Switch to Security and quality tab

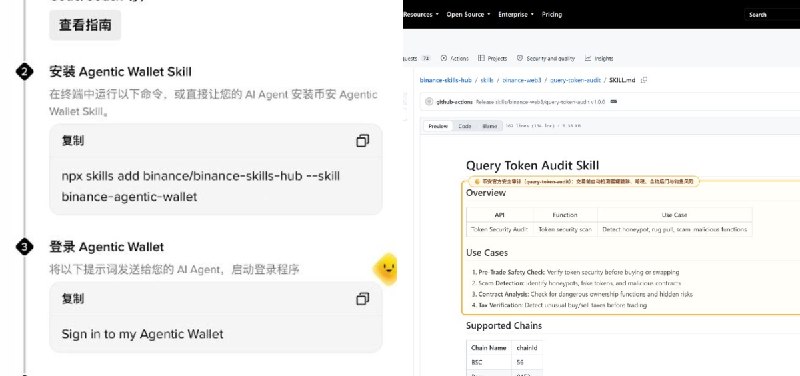click(545, 58)
